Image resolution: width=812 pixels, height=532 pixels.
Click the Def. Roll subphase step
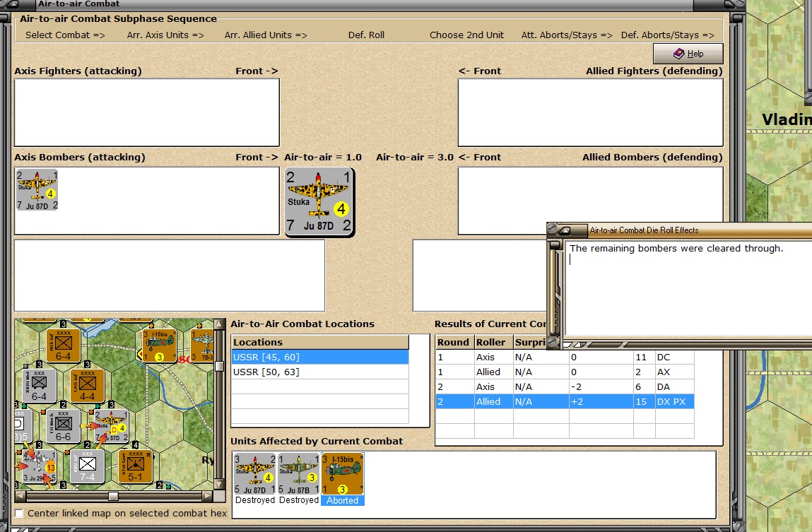[366, 35]
